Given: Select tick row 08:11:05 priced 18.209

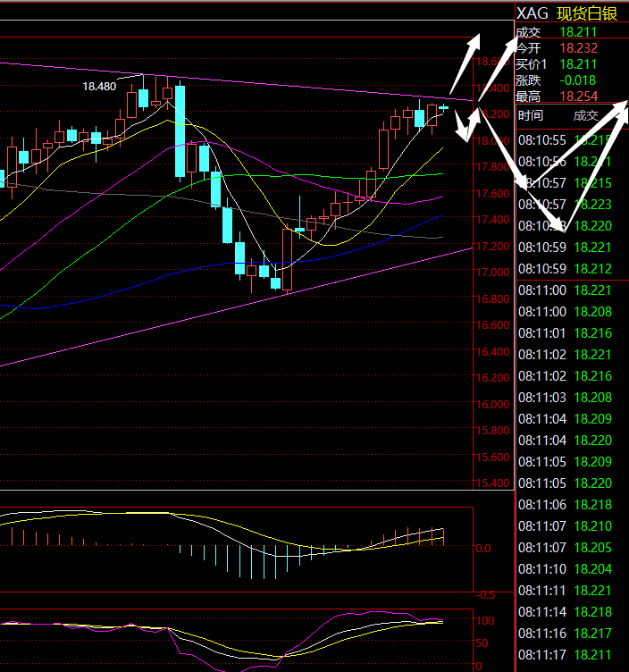Looking at the screenshot, I should 566,462.
